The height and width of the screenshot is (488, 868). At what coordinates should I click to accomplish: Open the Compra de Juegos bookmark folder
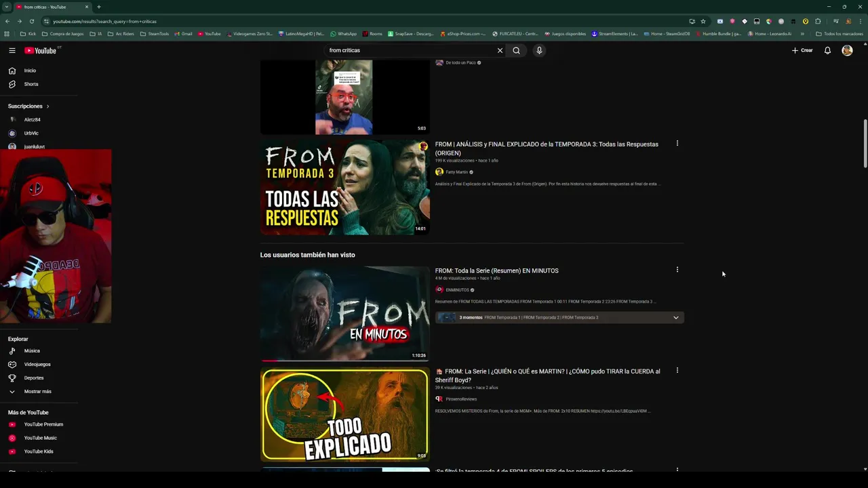pyautogui.click(x=62, y=34)
